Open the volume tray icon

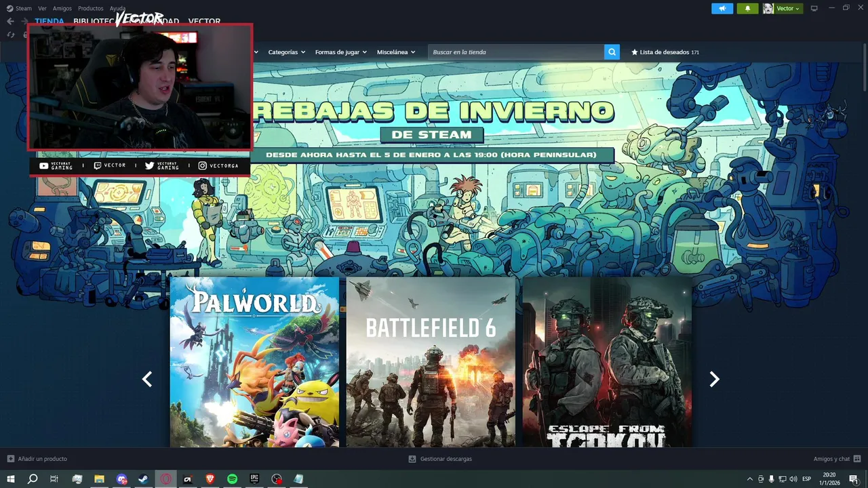tap(793, 479)
